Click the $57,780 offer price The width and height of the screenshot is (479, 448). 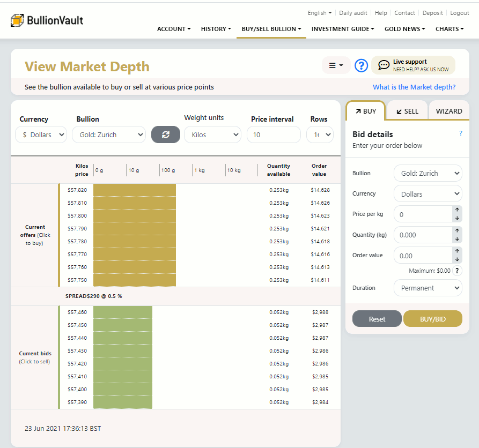(77, 241)
